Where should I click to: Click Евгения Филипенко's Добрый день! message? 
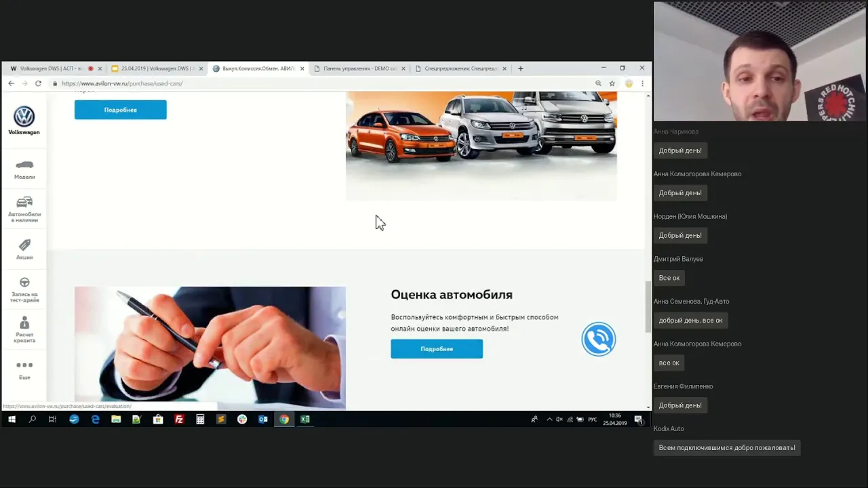pos(680,405)
